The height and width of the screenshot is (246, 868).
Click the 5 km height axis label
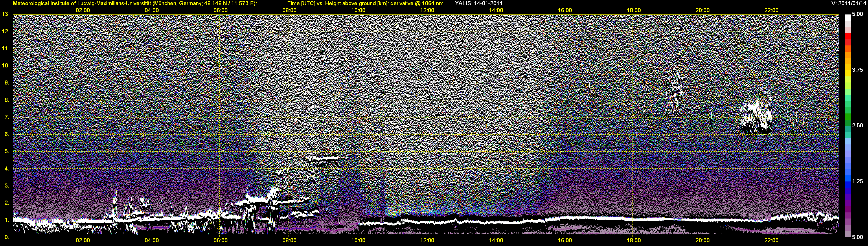pyautogui.click(x=7, y=151)
